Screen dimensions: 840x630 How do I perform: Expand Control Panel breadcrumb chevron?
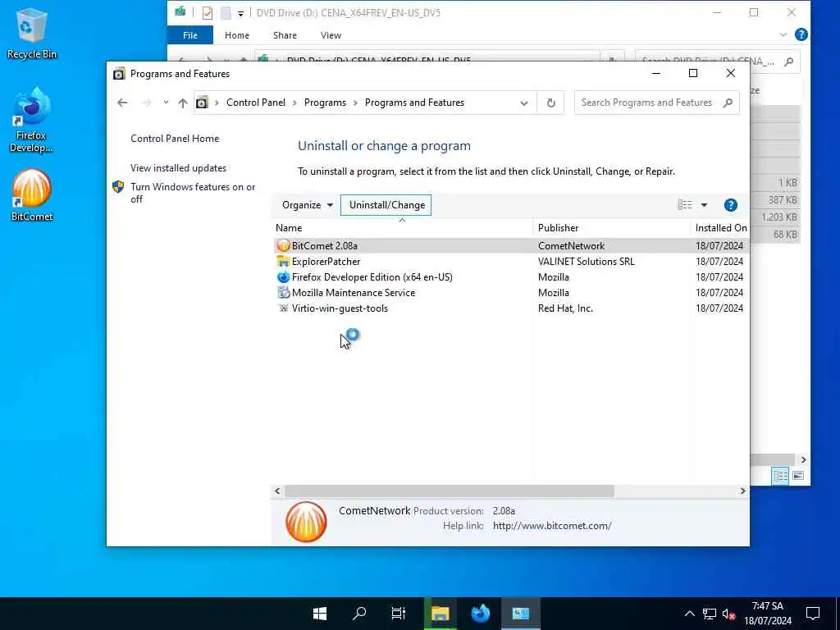point(294,103)
